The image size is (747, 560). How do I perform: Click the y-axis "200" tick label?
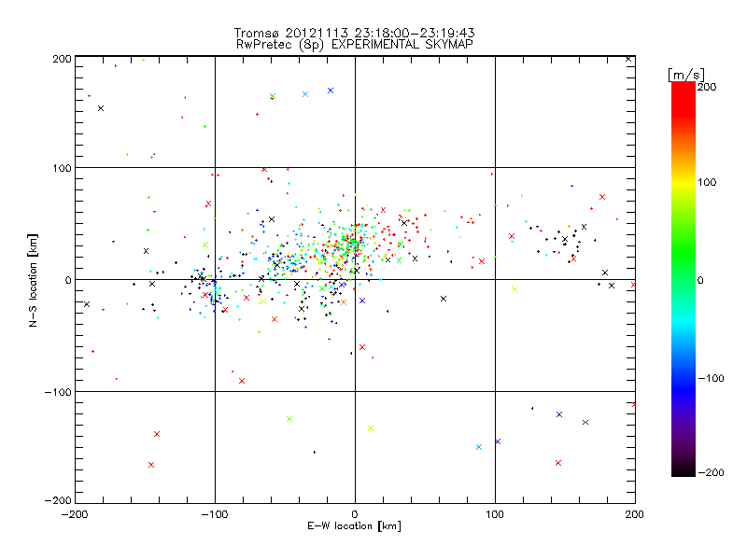62,59
